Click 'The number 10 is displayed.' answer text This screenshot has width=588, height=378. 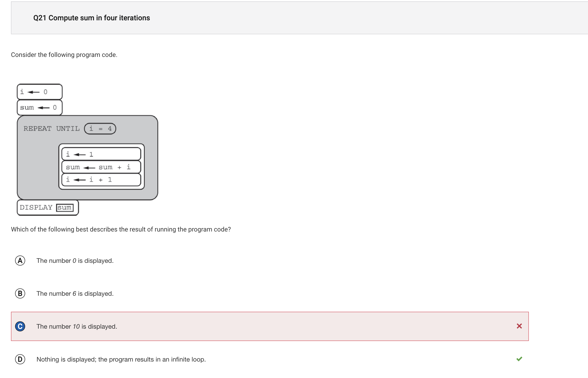(77, 326)
